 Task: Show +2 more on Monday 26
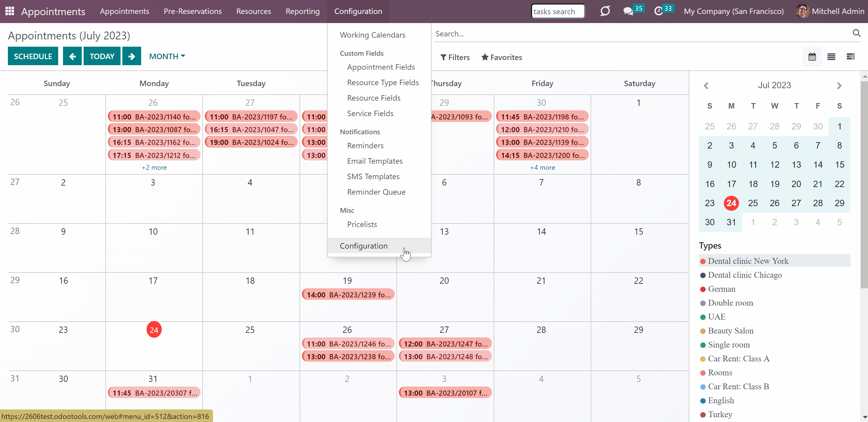pyautogui.click(x=154, y=167)
